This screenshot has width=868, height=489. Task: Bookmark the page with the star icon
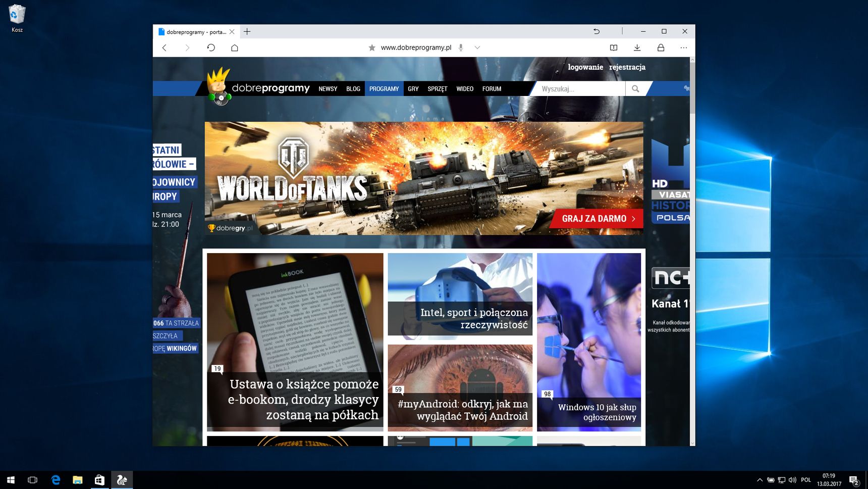[372, 47]
